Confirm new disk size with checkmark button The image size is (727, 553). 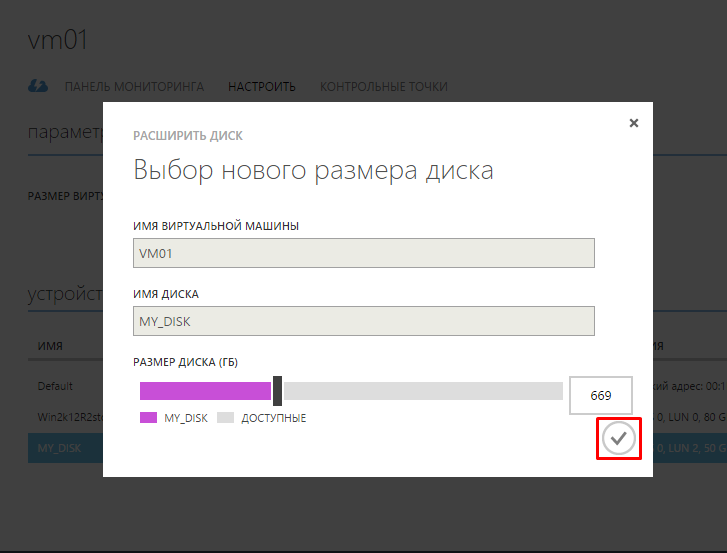click(619, 438)
